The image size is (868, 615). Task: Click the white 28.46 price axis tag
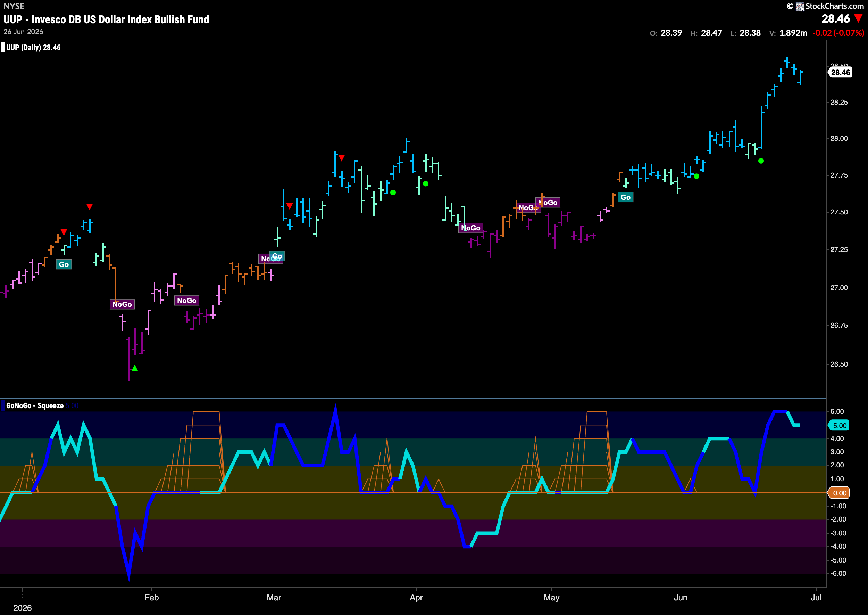coord(840,72)
